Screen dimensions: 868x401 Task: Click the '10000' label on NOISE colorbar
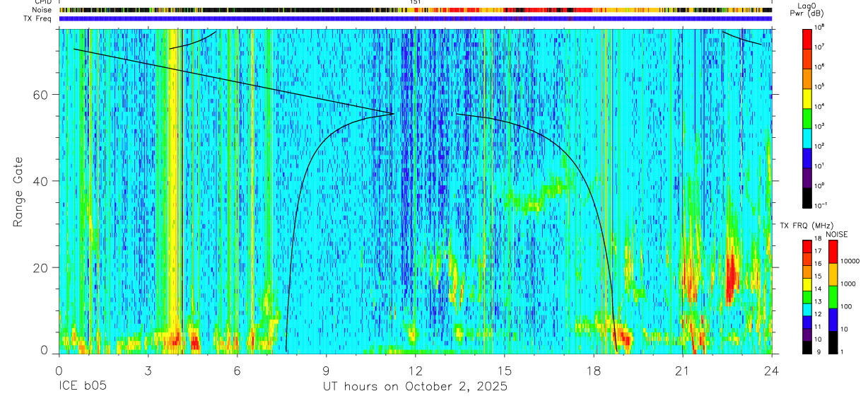[x=852, y=261]
